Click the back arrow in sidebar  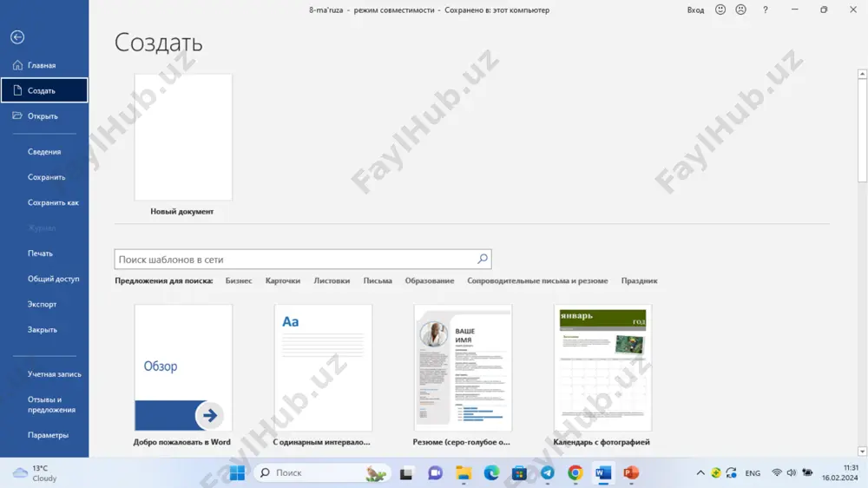(17, 37)
